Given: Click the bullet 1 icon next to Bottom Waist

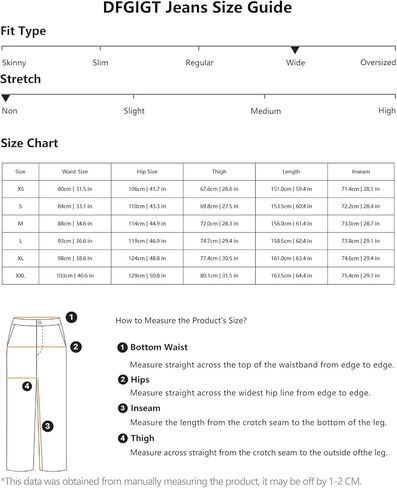Looking at the screenshot, I should click(x=122, y=347).
